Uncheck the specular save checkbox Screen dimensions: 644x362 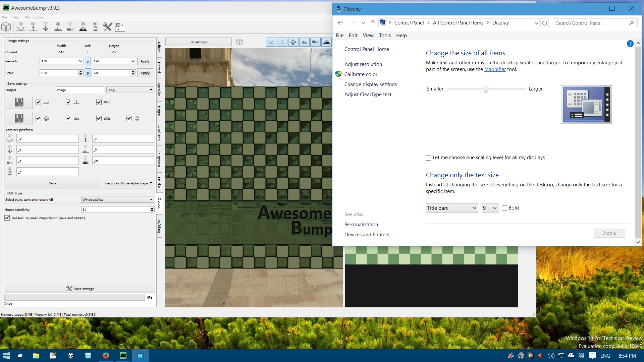(x=38, y=118)
